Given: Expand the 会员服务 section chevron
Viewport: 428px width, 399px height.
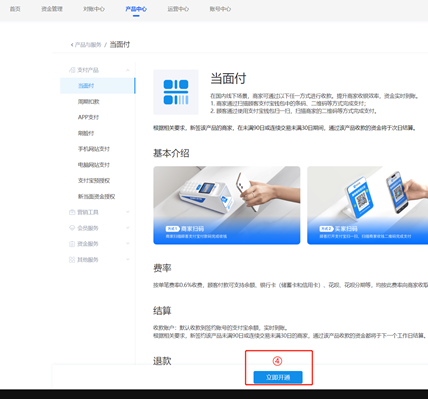Looking at the screenshot, I should point(128,228).
